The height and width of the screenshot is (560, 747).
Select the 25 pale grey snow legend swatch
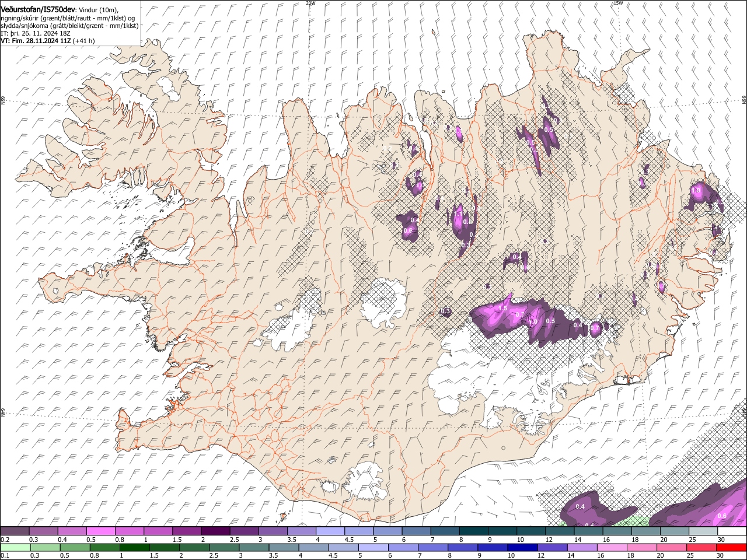(x=703, y=531)
